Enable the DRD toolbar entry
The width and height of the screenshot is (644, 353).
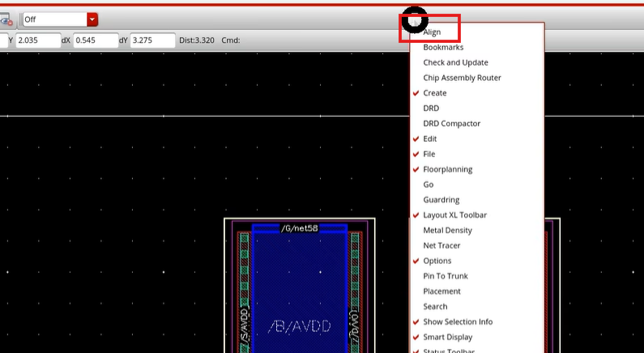pyautogui.click(x=477, y=108)
